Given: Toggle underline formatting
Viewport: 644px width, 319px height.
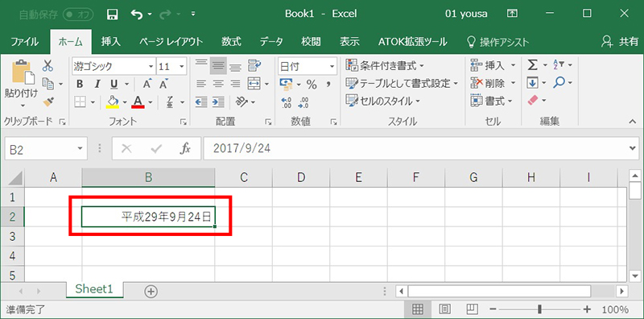Looking at the screenshot, I should pyautogui.click(x=114, y=85).
